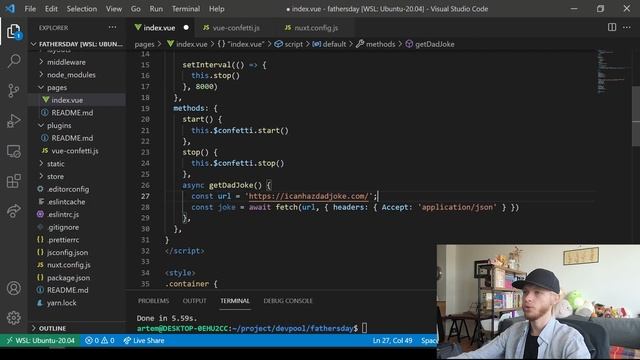Click the getDadJoke breadcrumb segment
Screen dimensions: 640x360
(430, 44)
